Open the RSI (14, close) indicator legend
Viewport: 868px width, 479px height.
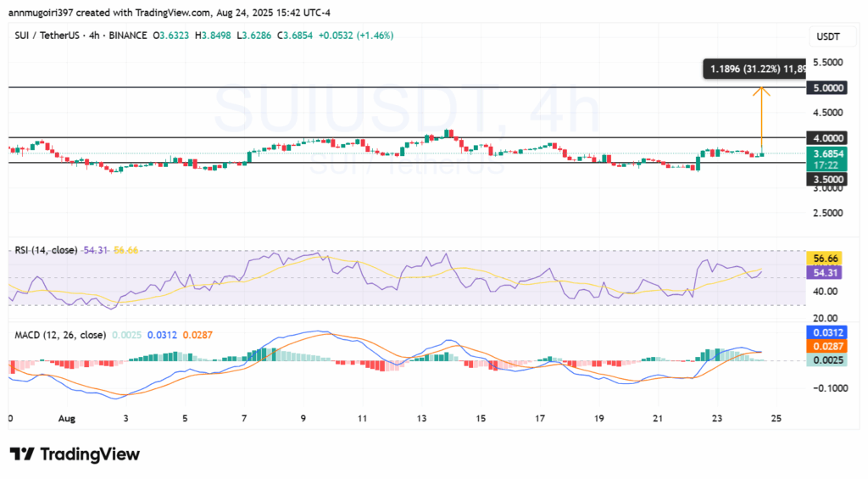[46, 250]
